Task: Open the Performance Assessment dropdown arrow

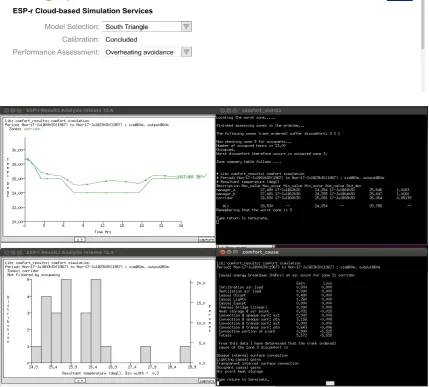Action: coord(186,52)
